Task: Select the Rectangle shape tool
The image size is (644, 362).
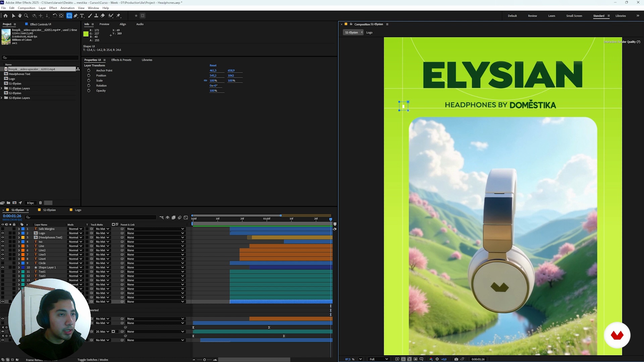Action: pyautogui.click(x=69, y=16)
